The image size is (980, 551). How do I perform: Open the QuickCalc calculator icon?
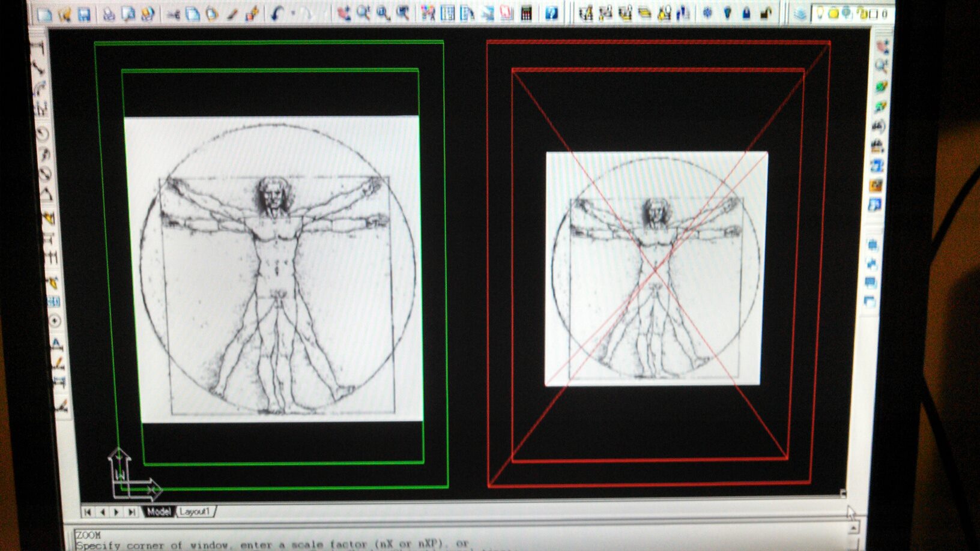(527, 13)
